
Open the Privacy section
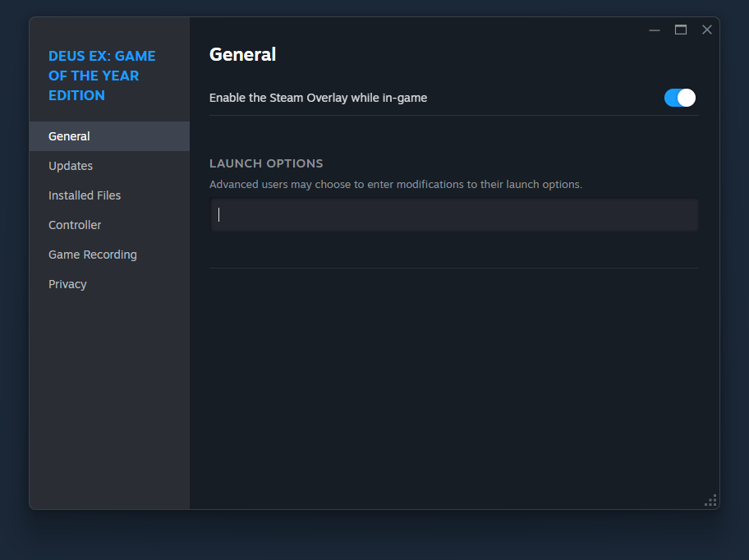(109, 284)
